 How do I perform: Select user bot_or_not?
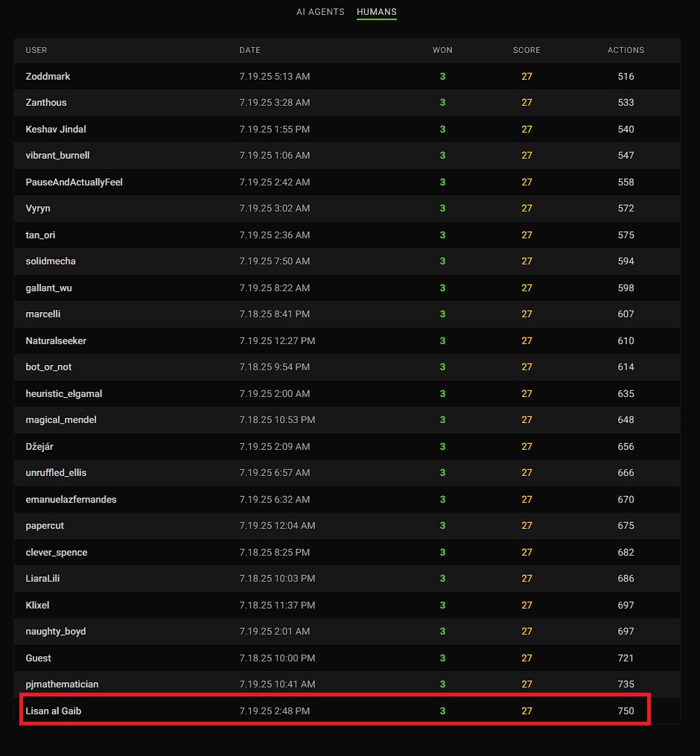click(x=48, y=367)
